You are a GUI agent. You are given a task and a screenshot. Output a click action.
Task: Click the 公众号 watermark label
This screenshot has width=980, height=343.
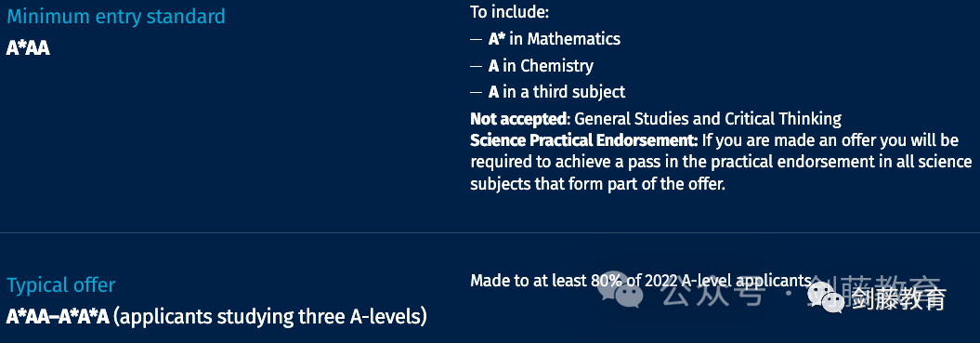tap(713, 292)
